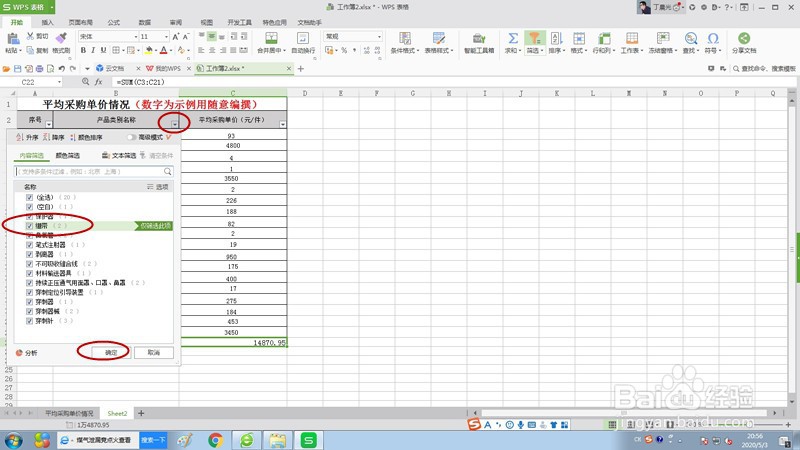The width and height of the screenshot is (800, 450).
Task: Click the 确定 confirm button
Action: (x=111, y=353)
